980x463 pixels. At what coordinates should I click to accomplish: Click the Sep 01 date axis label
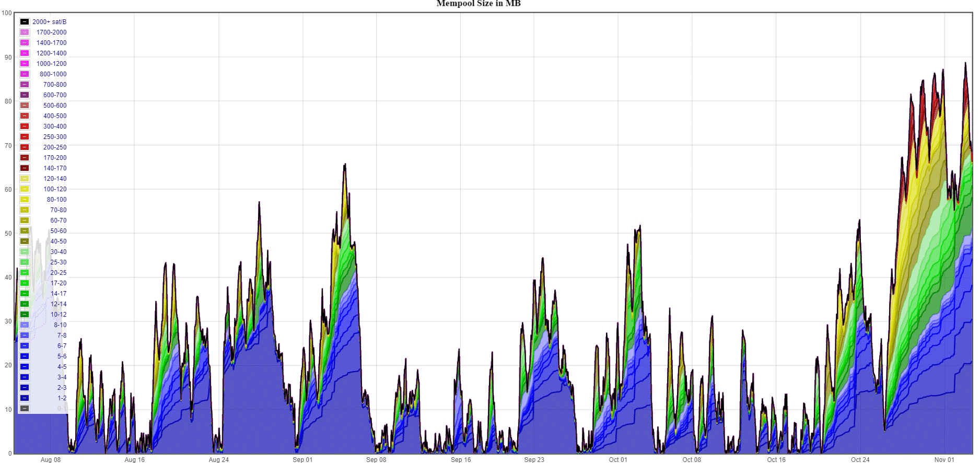(302, 460)
